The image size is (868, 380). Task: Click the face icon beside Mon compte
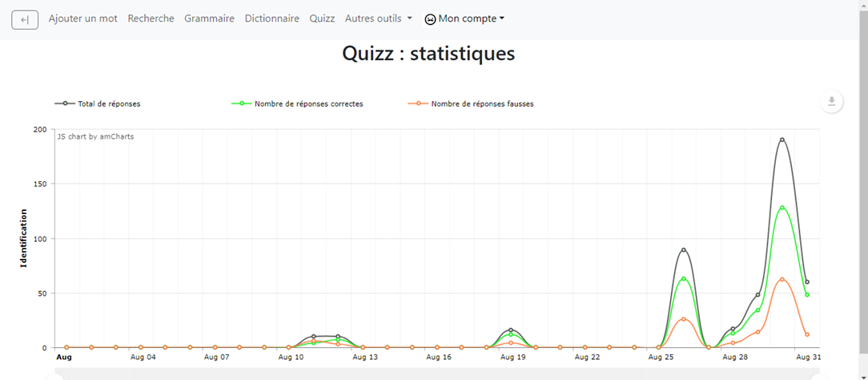[x=430, y=19]
